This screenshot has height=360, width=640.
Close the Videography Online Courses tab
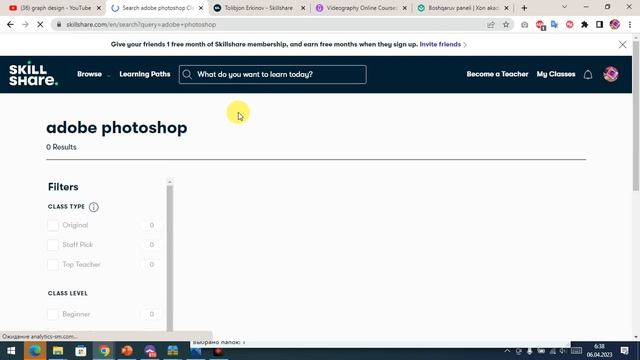[404, 8]
